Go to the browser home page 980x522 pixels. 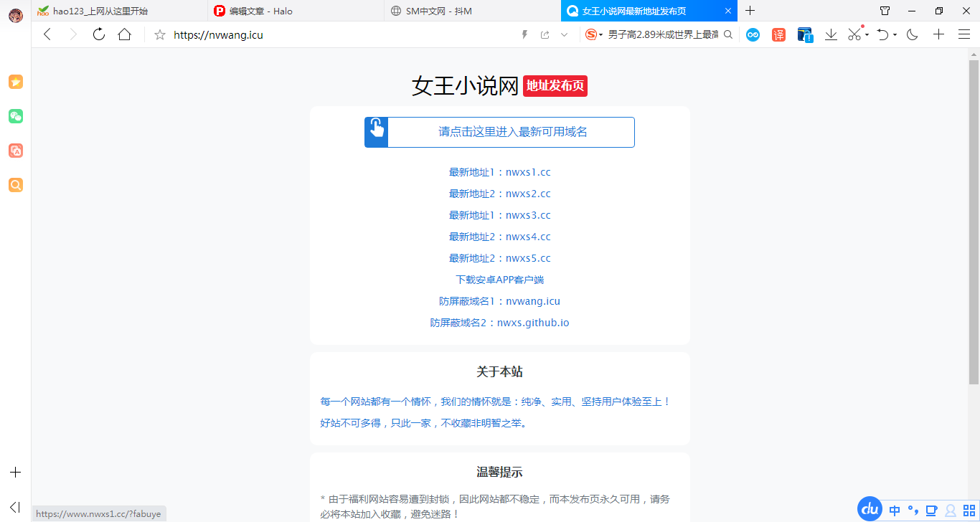(125, 34)
